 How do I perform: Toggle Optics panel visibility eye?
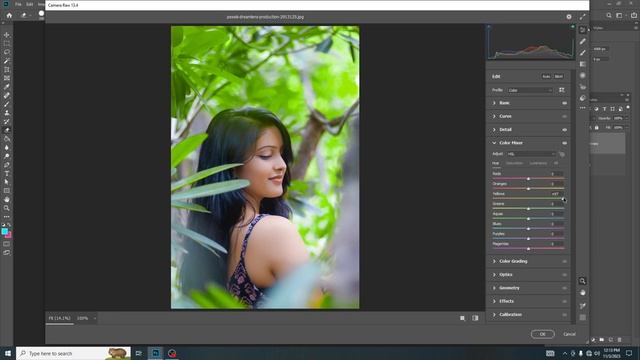[x=564, y=275]
